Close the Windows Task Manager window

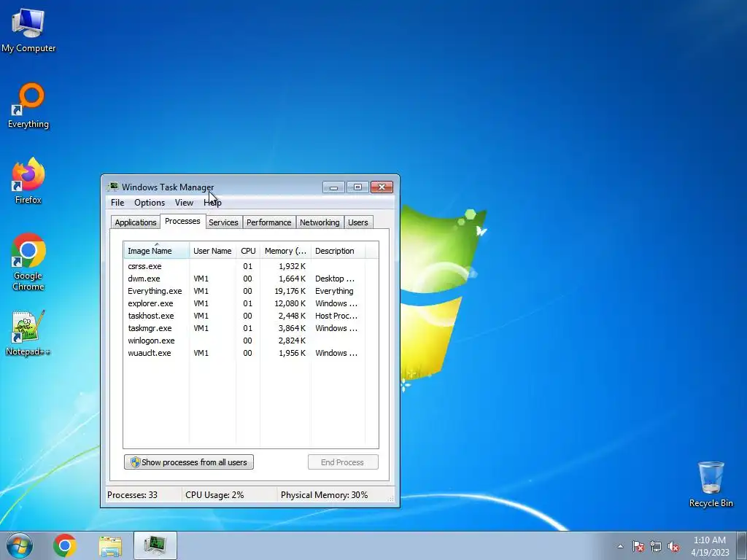coord(382,187)
